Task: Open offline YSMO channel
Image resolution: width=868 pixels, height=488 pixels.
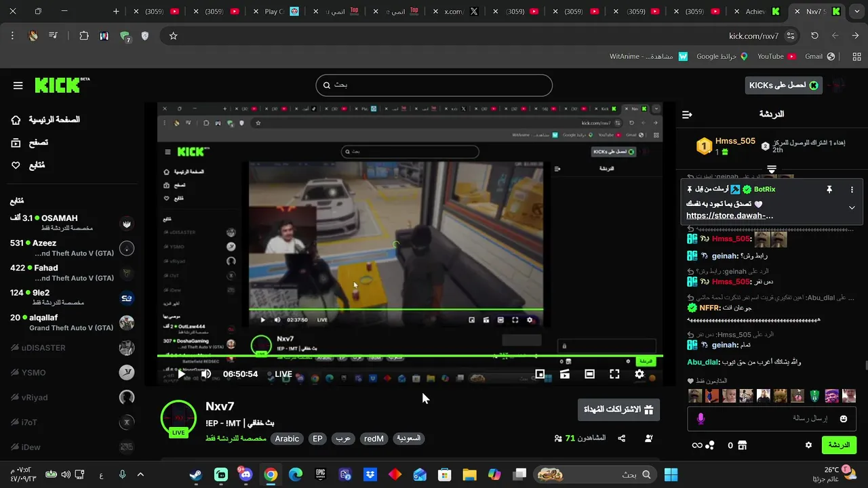Action: [71, 372]
